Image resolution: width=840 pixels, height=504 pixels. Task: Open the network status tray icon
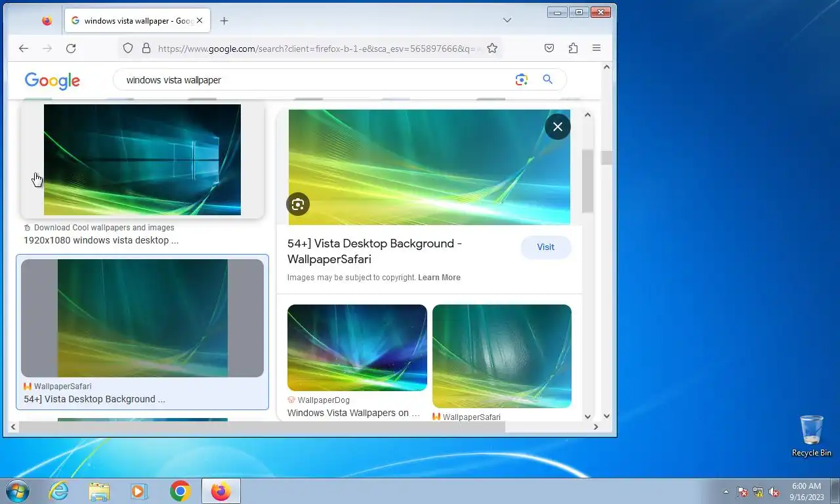[x=758, y=492]
